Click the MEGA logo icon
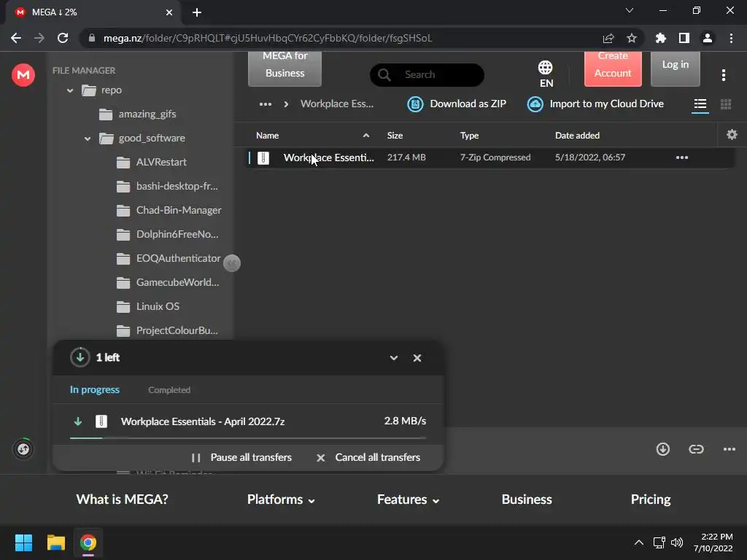 click(x=23, y=75)
